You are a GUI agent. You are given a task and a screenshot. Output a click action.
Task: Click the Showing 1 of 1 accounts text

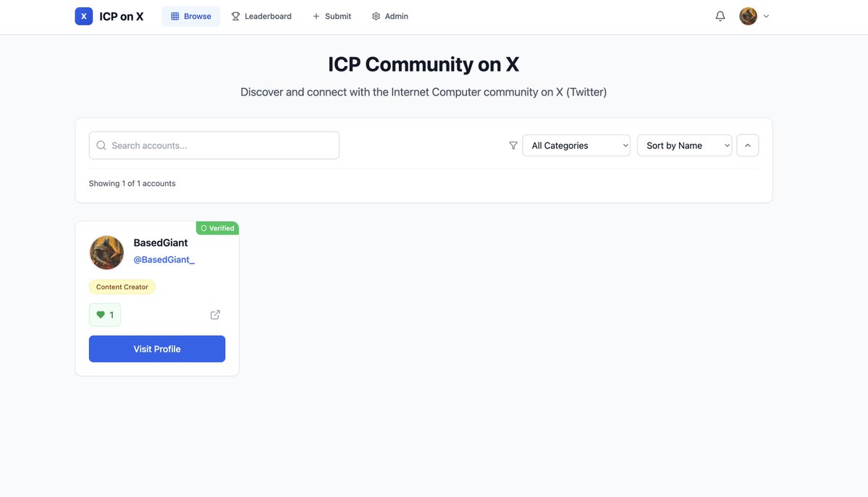132,183
